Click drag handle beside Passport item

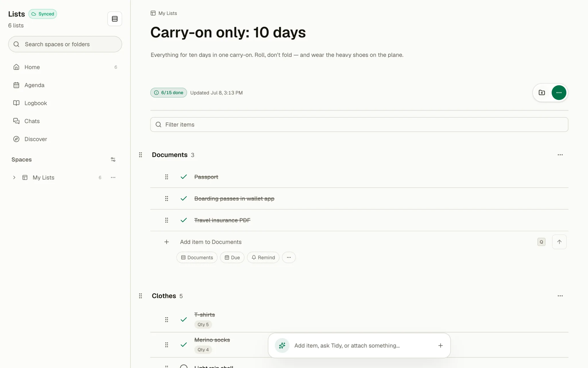pyautogui.click(x=167, y=177)
